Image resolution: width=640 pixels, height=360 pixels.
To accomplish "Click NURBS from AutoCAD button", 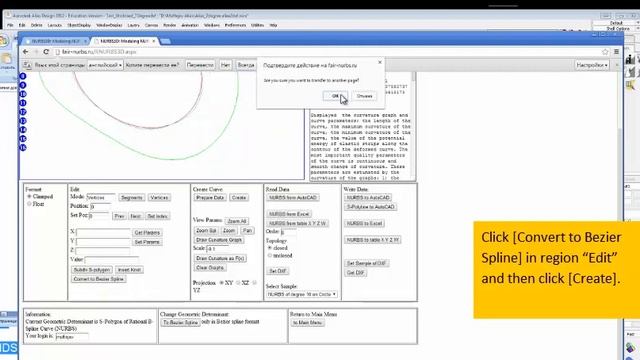I will (293, 198).
